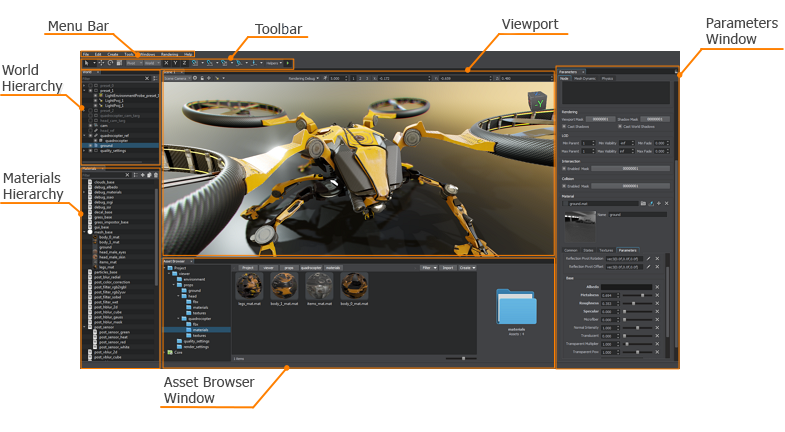
Task: Switch to the Textures tab
Action: (606, 249)
